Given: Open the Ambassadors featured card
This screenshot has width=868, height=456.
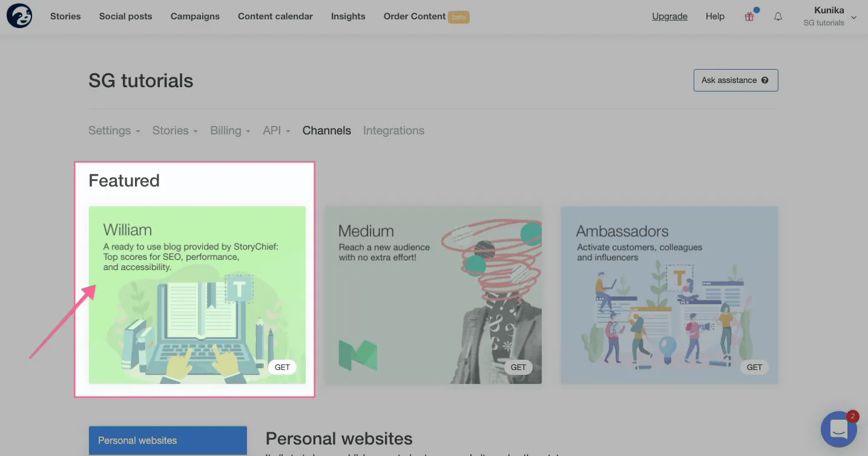Looking at the screenshot, I should (669, 295).
